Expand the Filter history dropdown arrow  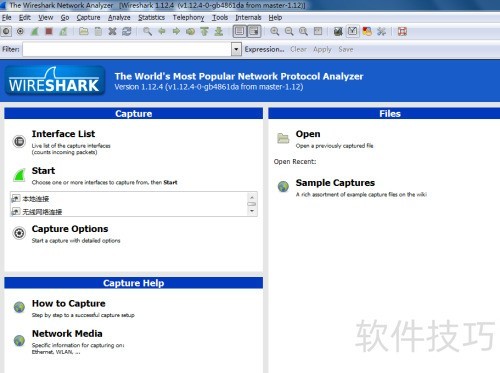click(236, 49)
